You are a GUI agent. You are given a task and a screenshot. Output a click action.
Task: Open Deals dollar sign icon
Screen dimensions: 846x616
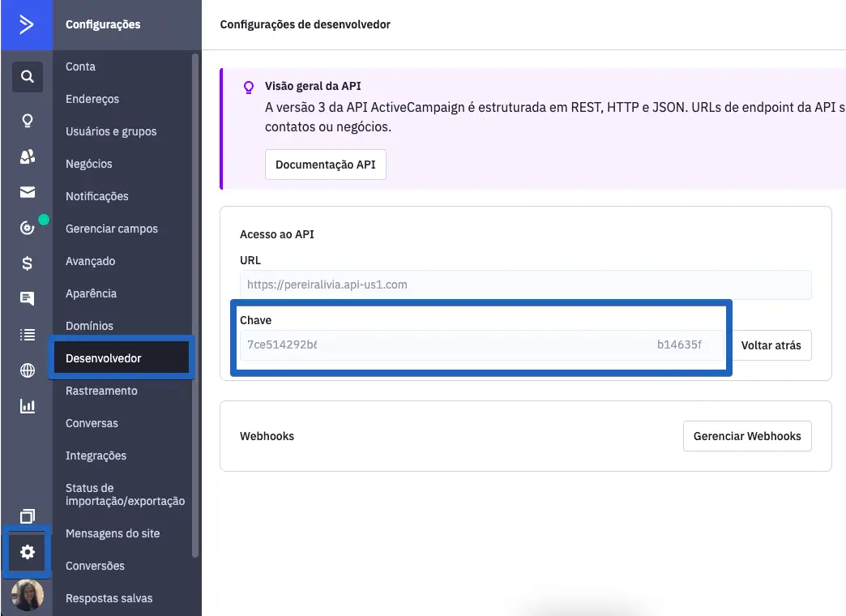click(x=27, y=263)
